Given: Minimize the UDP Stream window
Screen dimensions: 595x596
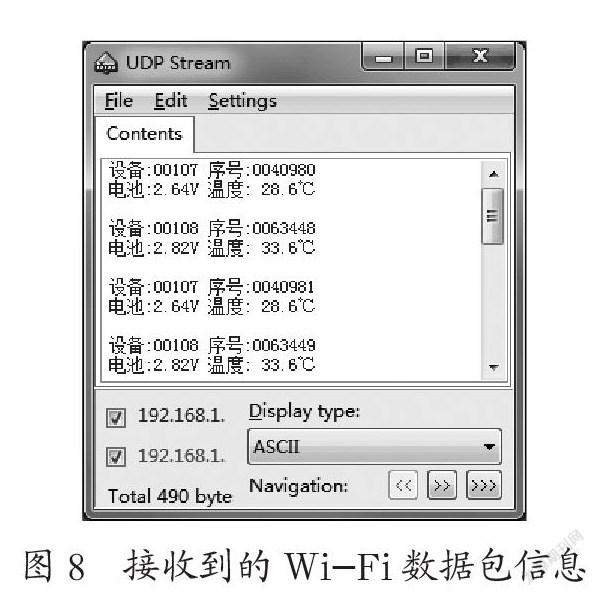Looking at the screenshot, I should click(383, 57).
